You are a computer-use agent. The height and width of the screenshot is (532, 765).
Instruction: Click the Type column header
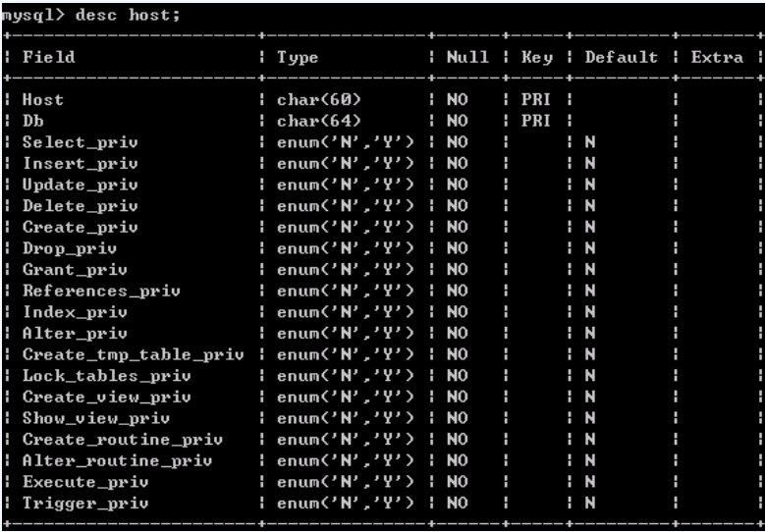[298, 58]
